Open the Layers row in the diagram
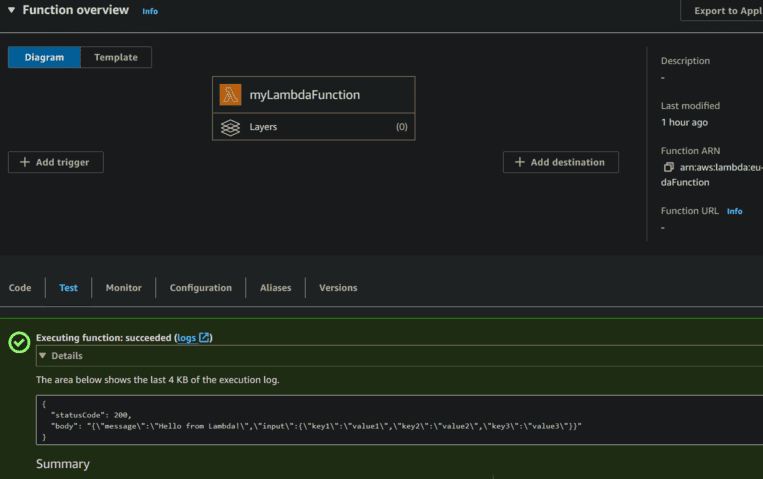The height and width of the screenshot is (479, 763). click(x=314, y=127)
